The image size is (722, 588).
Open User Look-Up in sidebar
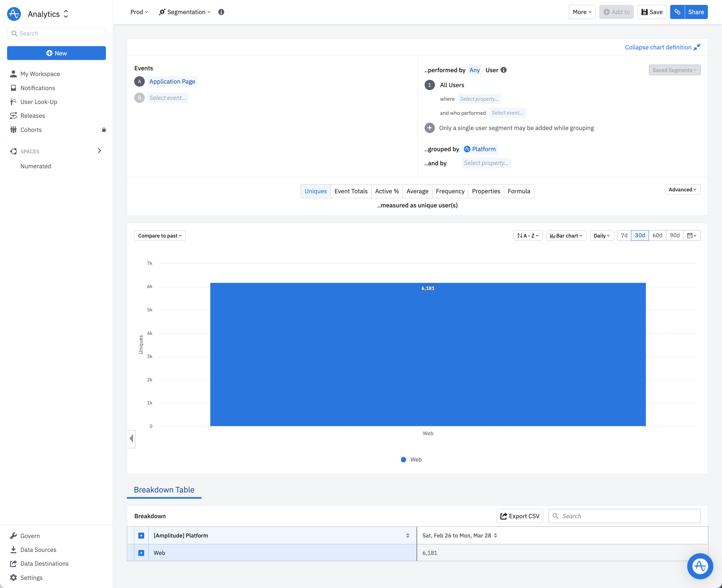(39, 102)
